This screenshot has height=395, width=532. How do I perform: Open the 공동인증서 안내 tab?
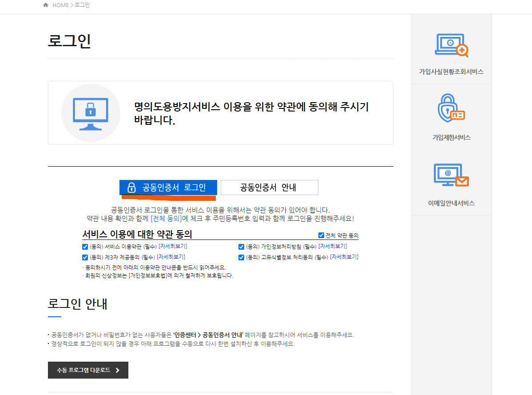point(270,187)
